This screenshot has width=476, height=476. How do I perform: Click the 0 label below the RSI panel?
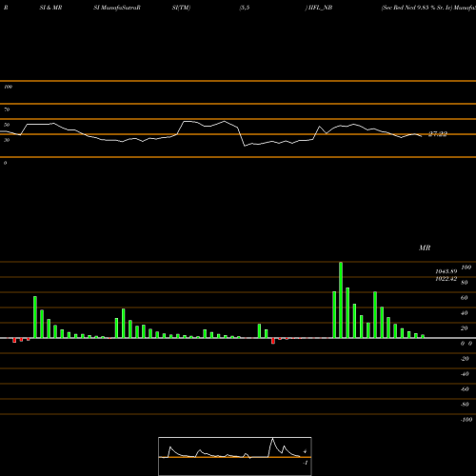pos(5,163)
